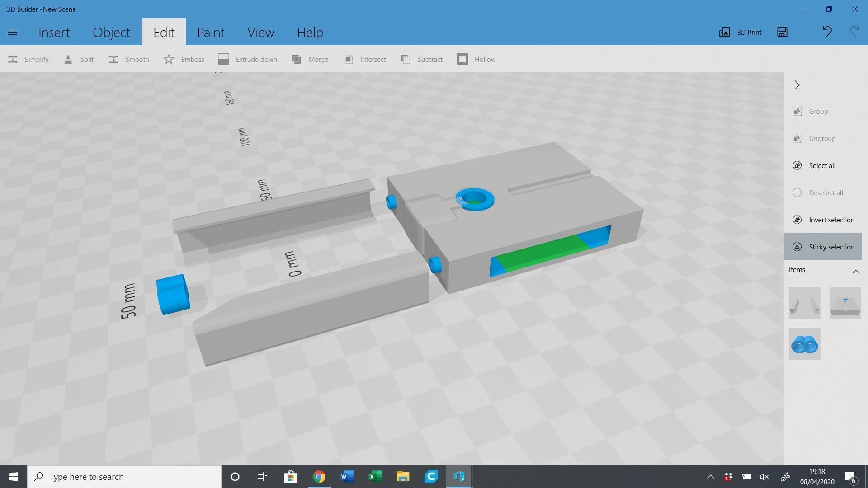868x488 pixels.
Task: Merge the selected objects
Action: (x=310, y=59)
